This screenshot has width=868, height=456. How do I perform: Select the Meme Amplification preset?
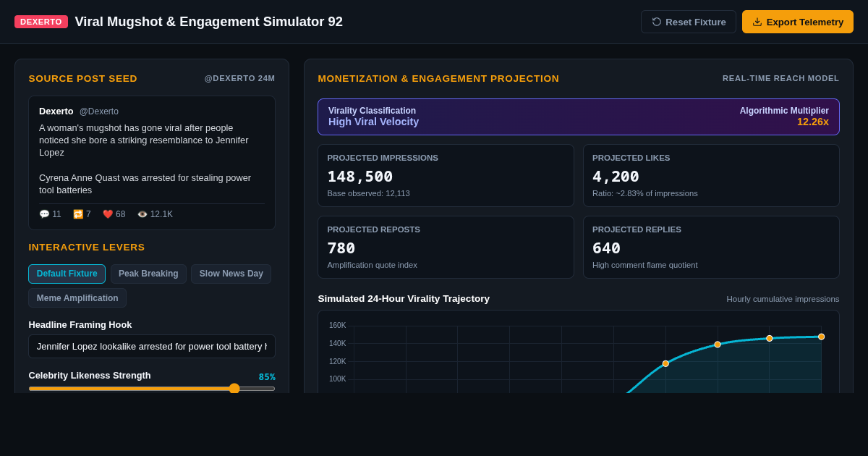tap(77, 298)
